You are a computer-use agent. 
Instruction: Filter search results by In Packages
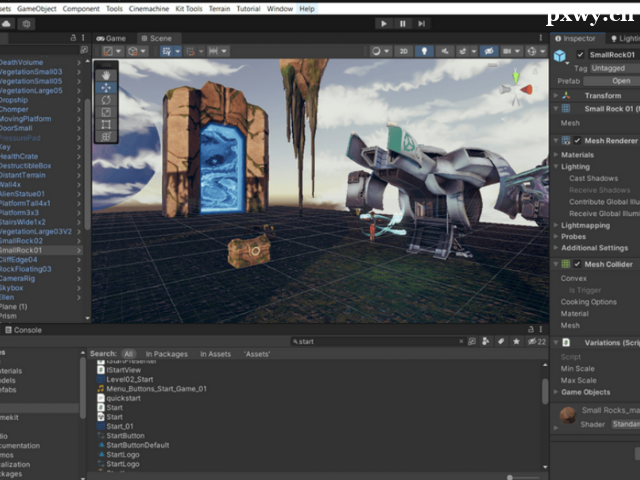pyautogui.click(x=167, y=354)
